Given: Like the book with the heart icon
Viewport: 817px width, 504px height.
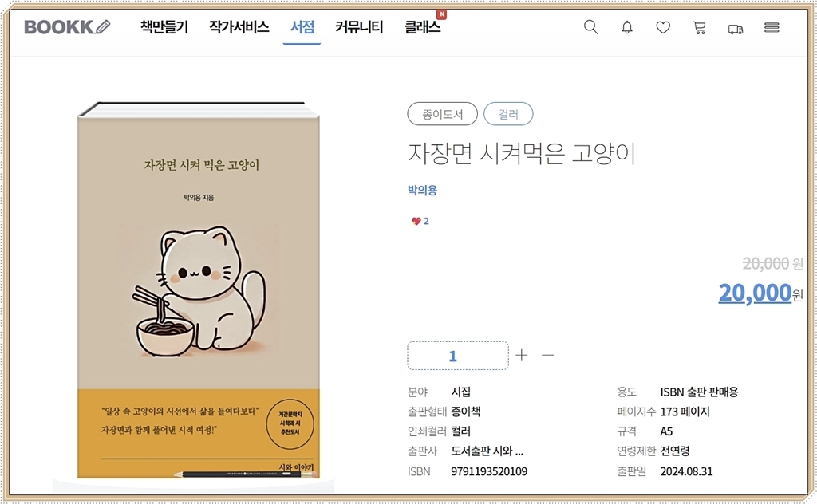Looking at the screenshot, I should (x=416, y=221).
